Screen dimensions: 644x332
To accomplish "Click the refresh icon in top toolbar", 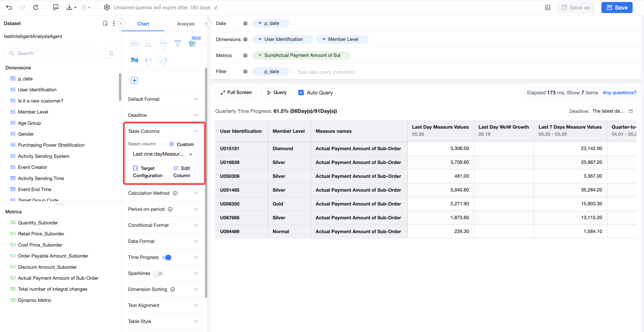I will click(36, 7).
